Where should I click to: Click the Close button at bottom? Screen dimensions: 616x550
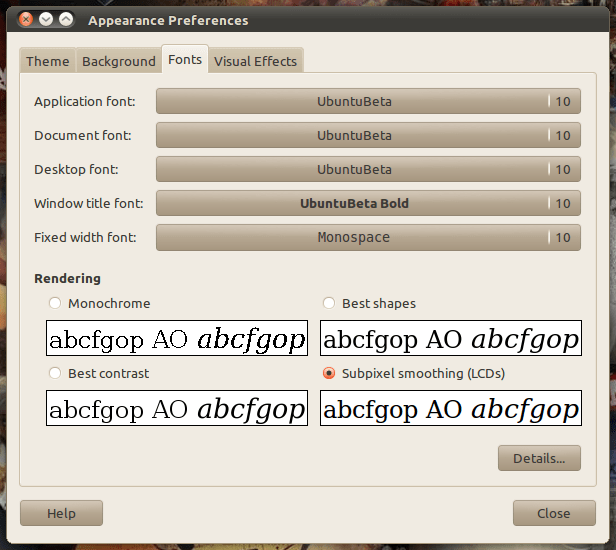click(x=554, y=513)
